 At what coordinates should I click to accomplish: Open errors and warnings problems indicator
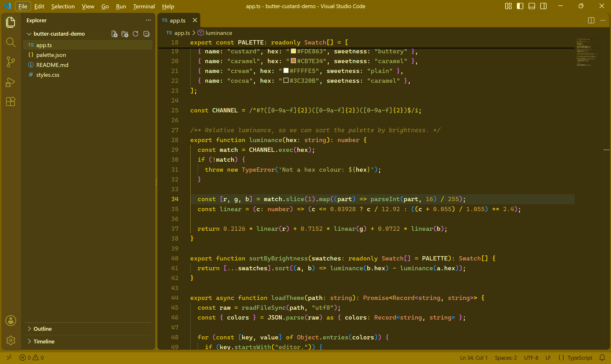32,358
